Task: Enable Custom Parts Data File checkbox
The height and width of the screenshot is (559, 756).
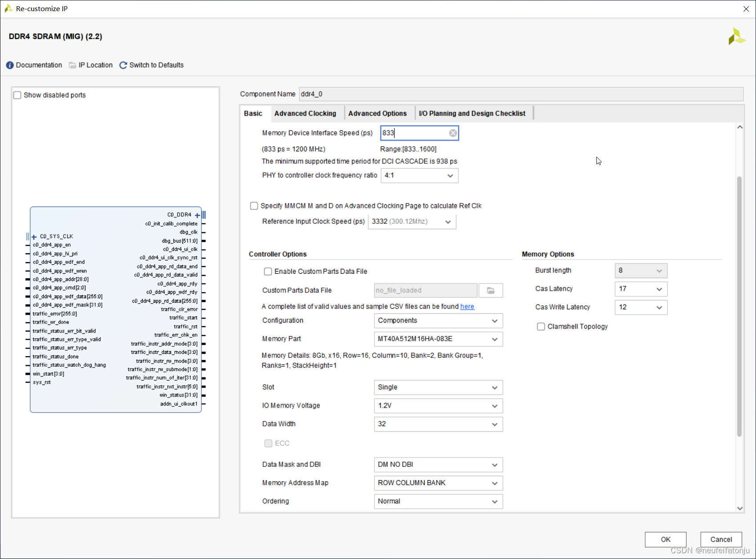Action: tap(268, 271)
